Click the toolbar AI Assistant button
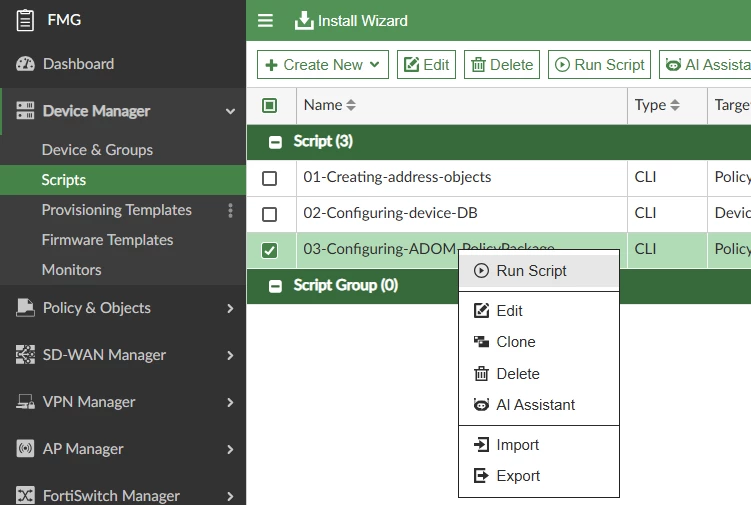751x505 pixels. (x=705, y=64)
